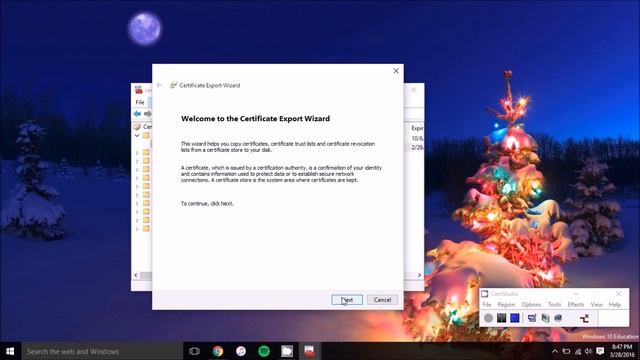
Task: Click the CamStudio AVI/SWF swap icon
Action: 584,318
